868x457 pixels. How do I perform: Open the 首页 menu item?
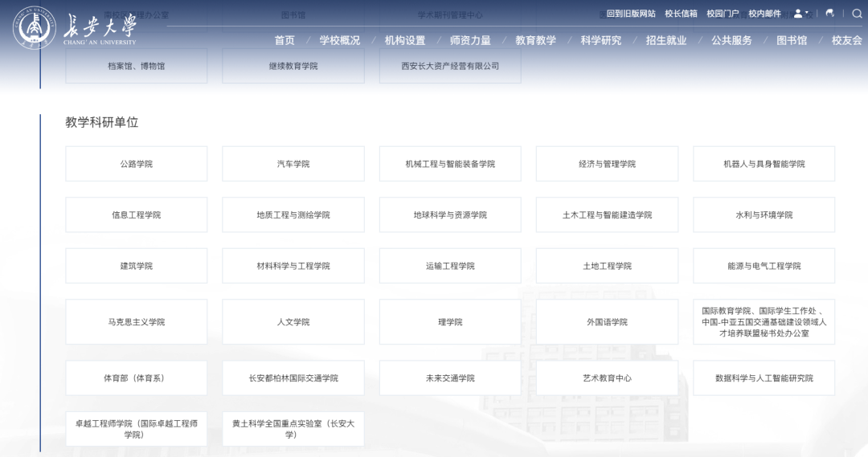coord(285,40)
